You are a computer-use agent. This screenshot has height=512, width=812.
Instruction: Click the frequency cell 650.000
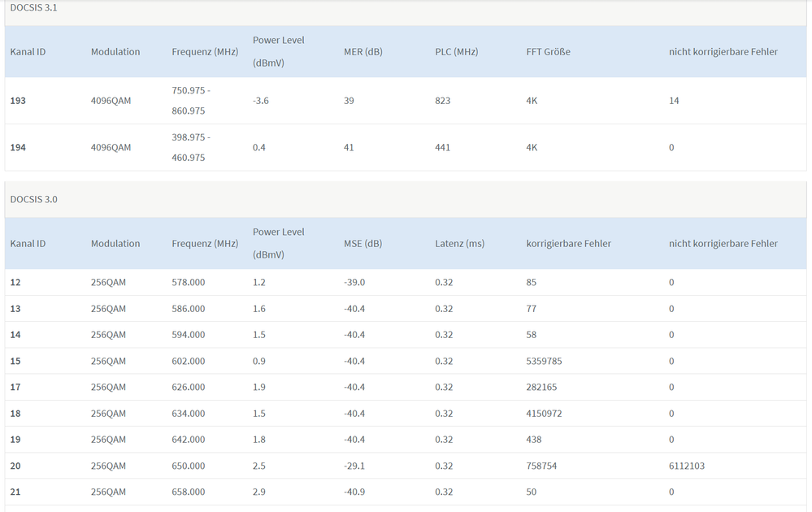(188, 466)
